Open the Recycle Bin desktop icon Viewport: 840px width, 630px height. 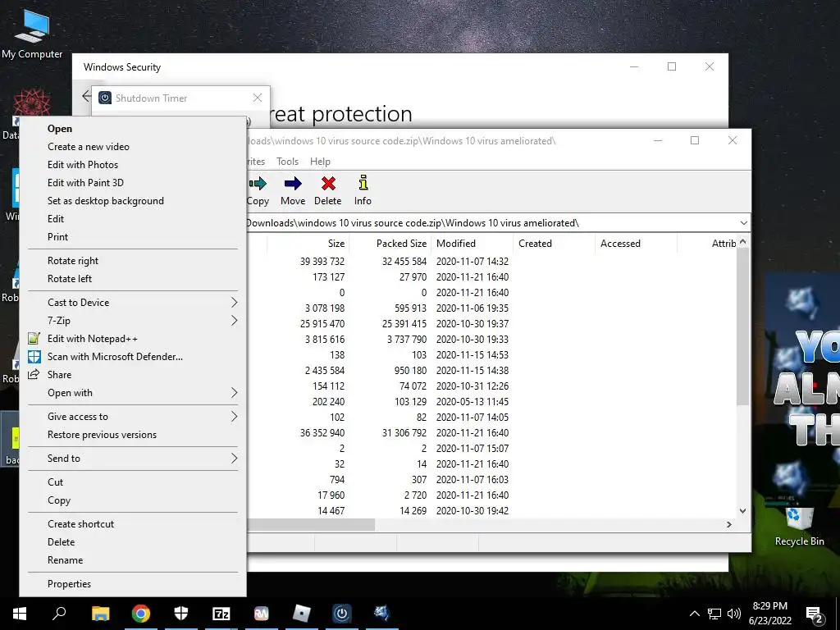click(799, 526)
